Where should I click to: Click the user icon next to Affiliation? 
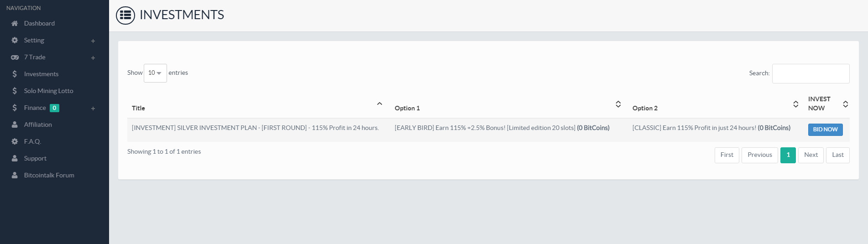pos(15,125)
